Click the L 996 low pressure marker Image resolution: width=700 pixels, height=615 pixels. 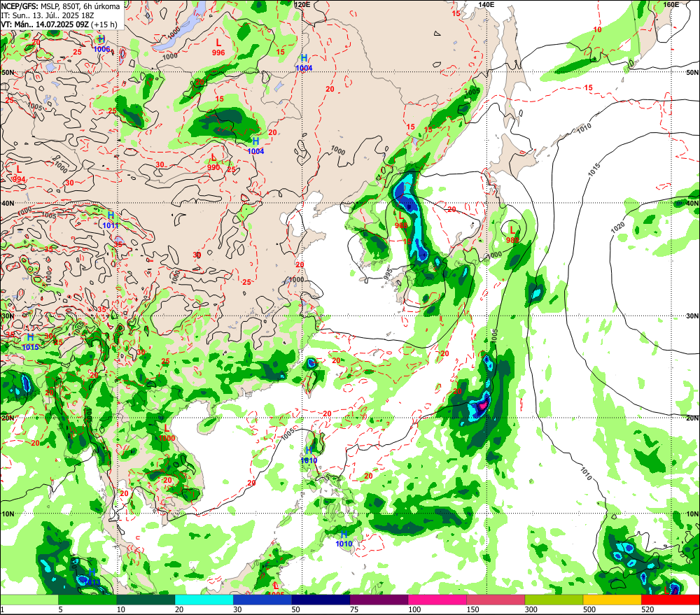pyautogui.click(x=218, y=48)
